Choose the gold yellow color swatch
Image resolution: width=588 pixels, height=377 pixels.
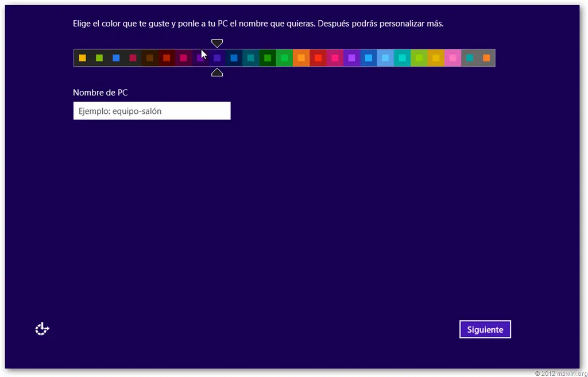coord(436,58)
